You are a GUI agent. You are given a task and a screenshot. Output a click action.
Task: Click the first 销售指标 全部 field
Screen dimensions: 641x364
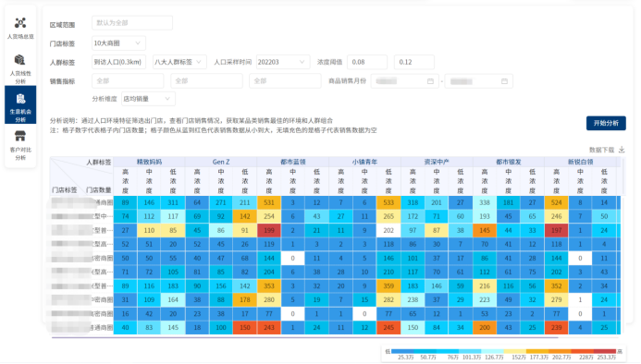[128, 81]
